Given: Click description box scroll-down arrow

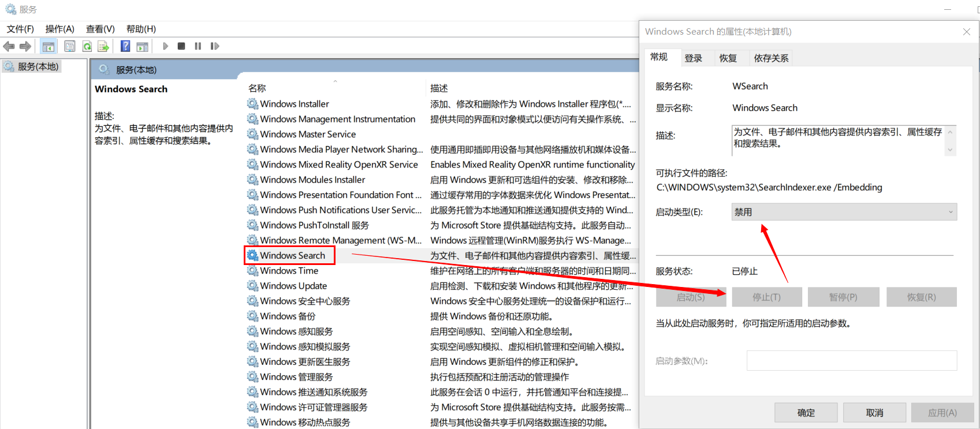Looking at the screenshot, I should 950,150.
